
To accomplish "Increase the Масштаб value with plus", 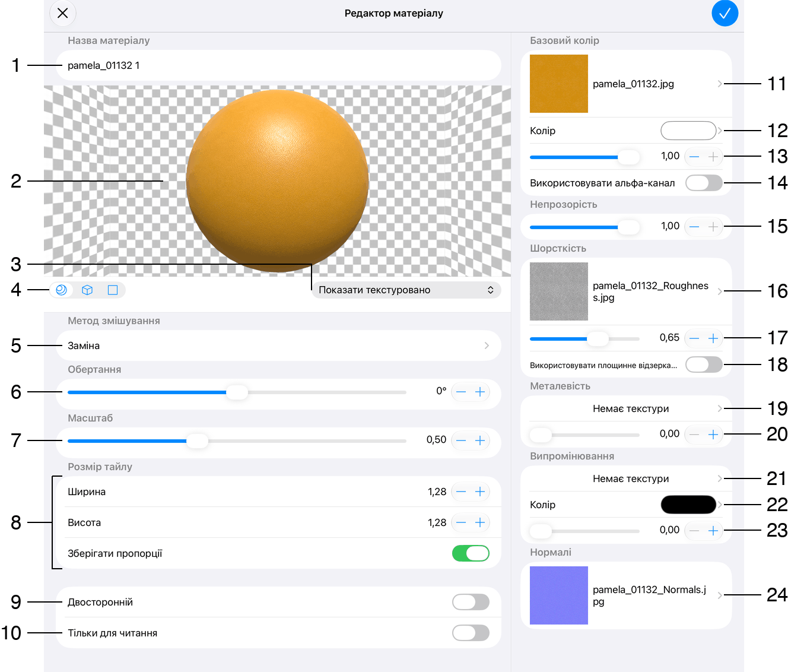I will coord(480,440).
